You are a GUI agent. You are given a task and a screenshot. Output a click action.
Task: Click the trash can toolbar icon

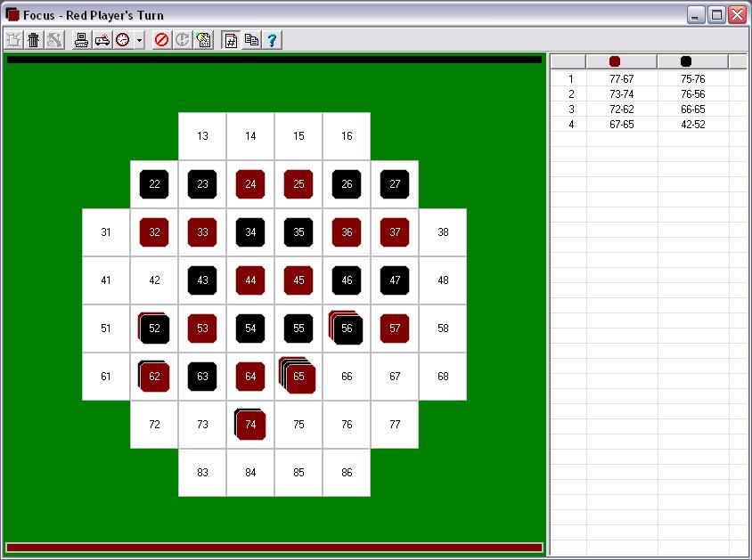(34, 40)
